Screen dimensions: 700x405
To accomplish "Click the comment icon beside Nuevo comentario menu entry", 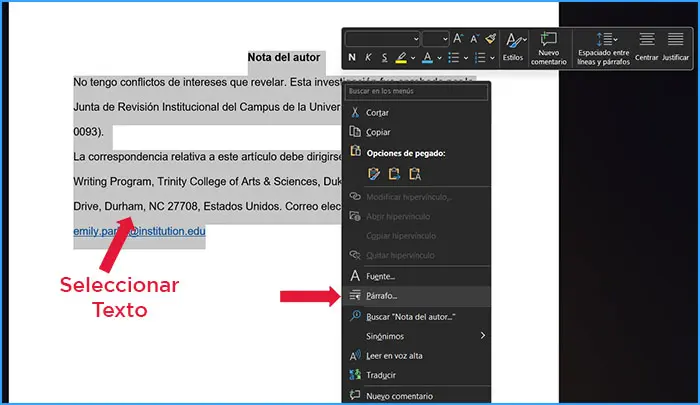I will (x=355, y=395).
